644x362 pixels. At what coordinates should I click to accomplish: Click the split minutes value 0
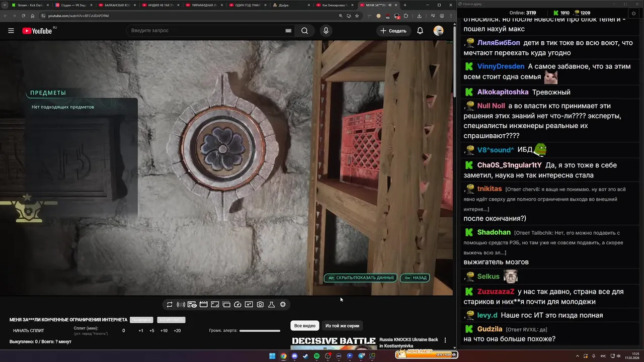point(124,330)
